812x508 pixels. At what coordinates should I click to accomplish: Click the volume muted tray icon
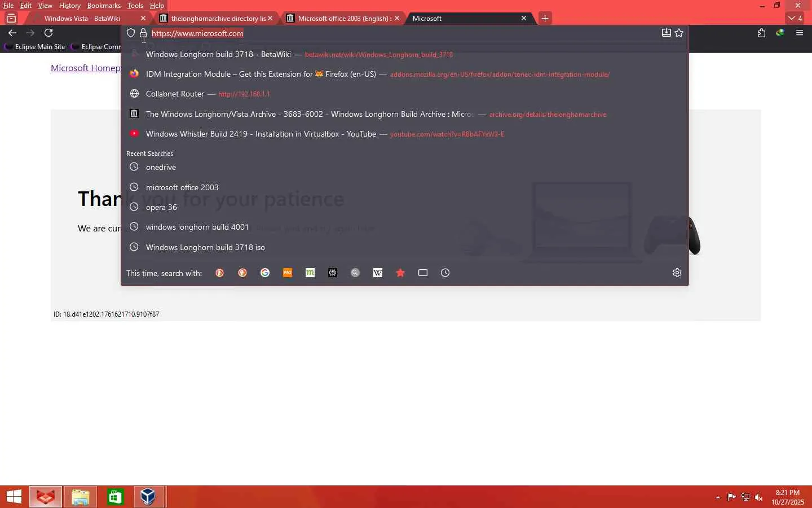coord(759,497)
